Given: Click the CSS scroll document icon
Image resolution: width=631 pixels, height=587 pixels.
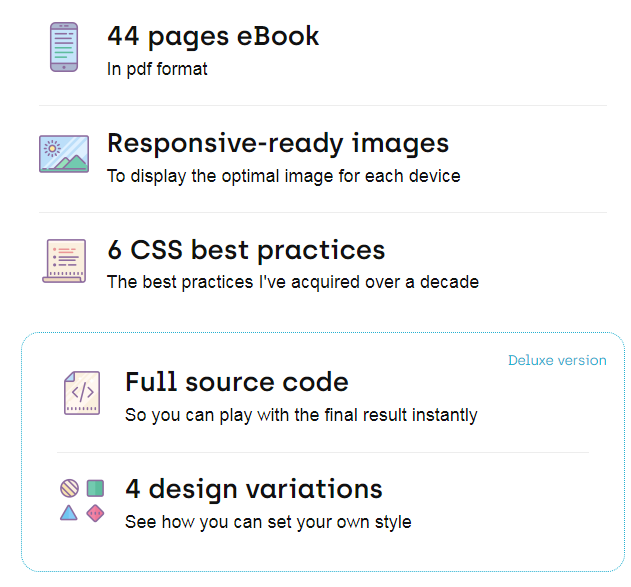Looking at the screenshot, I should (64, 260).
